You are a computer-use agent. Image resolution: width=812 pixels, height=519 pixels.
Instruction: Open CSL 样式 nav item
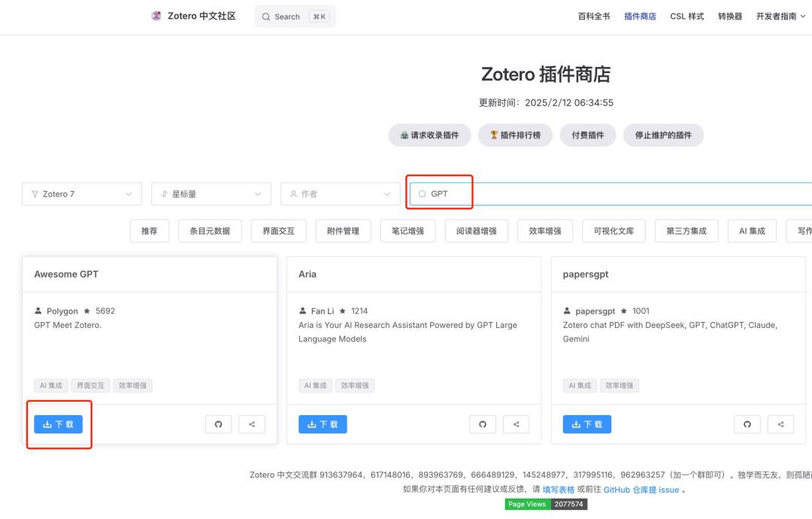pyautogui.click(x=686, y=17)
